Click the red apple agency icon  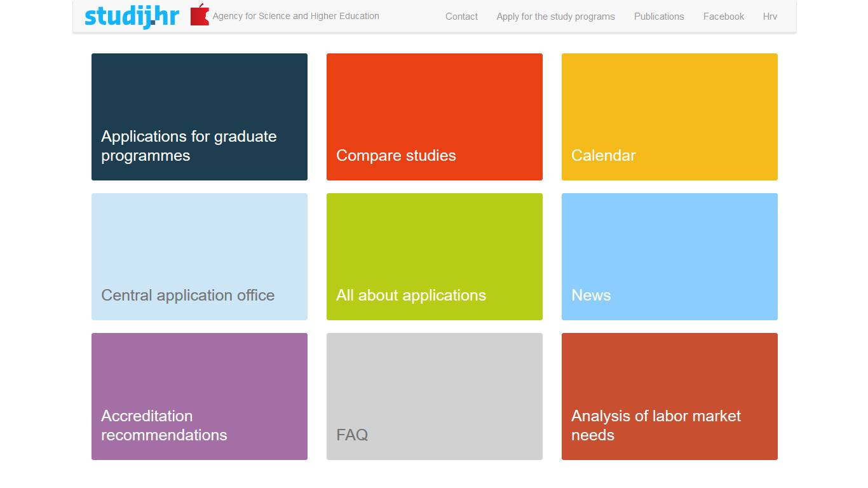click(x=200, y=15)
